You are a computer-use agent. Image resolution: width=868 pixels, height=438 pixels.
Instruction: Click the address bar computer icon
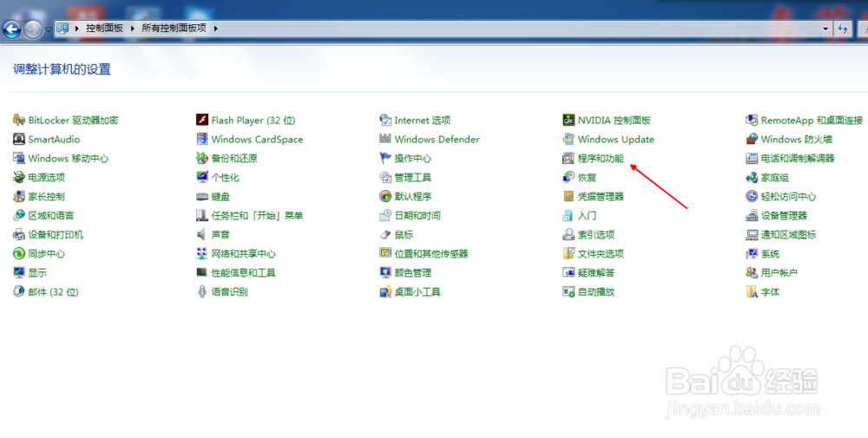pyautogui.click(x=63, y=29)
